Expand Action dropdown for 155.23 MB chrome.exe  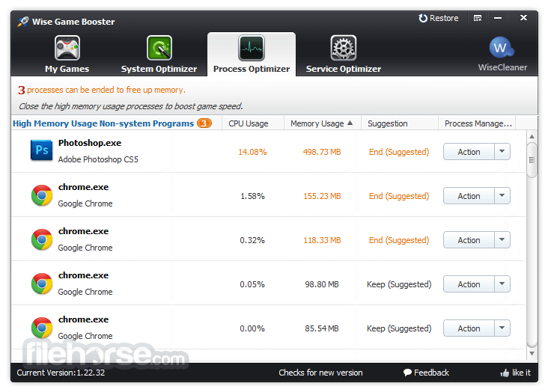click(502, 196)
